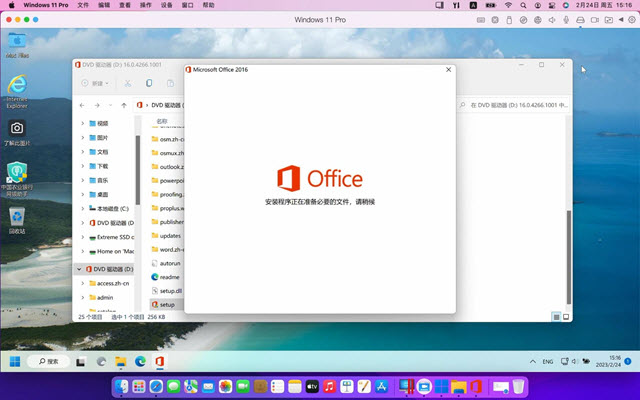
Task: Click the Explorer search field for DVD drive
Action: (x=514, y=105)
